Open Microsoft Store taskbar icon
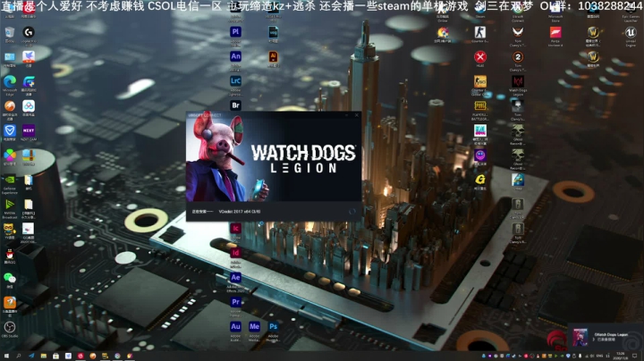Viewport: 644px width, 361px height. tap(55, 356)
